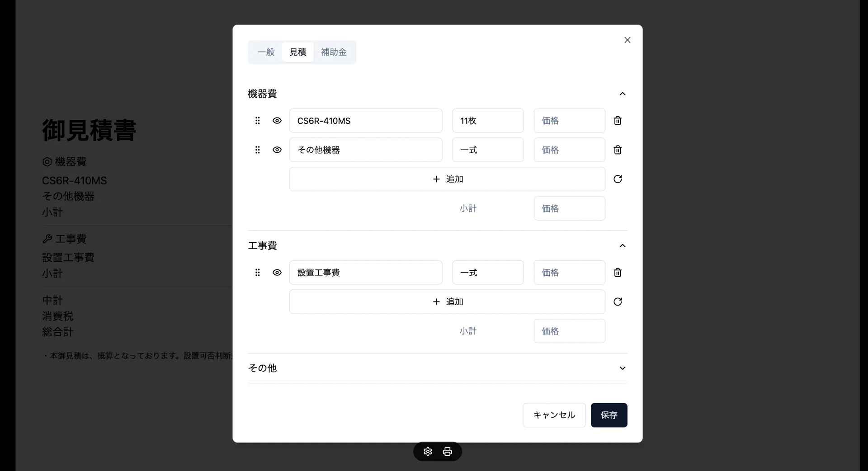The height and width of the screenshot is (471, 868).
Task: Click 価格 field in その他機器 row
Action: click(x=570, y=150)
